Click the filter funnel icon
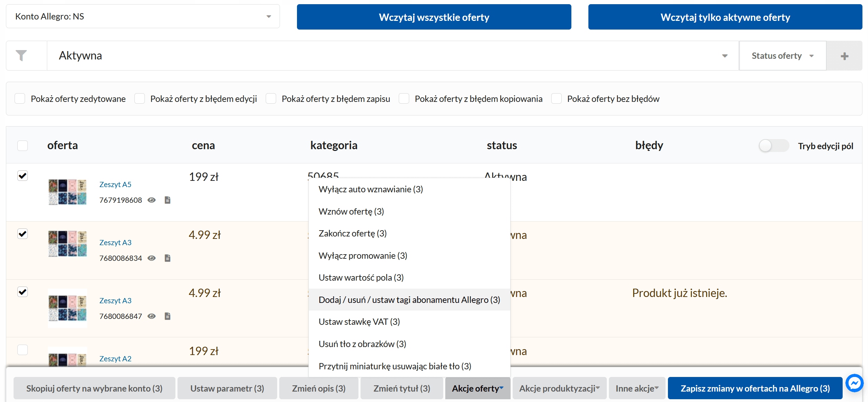868x402 pixels. pos(21,56)
